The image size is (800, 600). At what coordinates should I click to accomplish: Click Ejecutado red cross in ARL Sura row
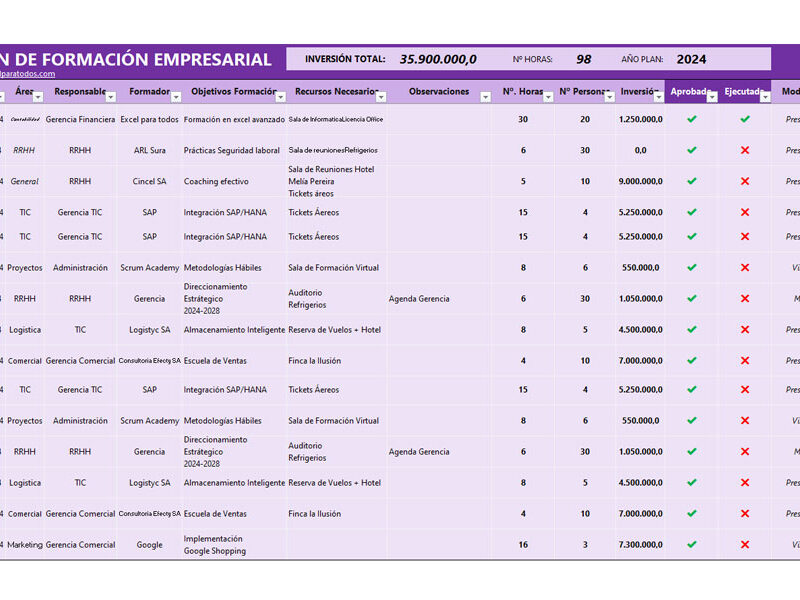[745, 151]
